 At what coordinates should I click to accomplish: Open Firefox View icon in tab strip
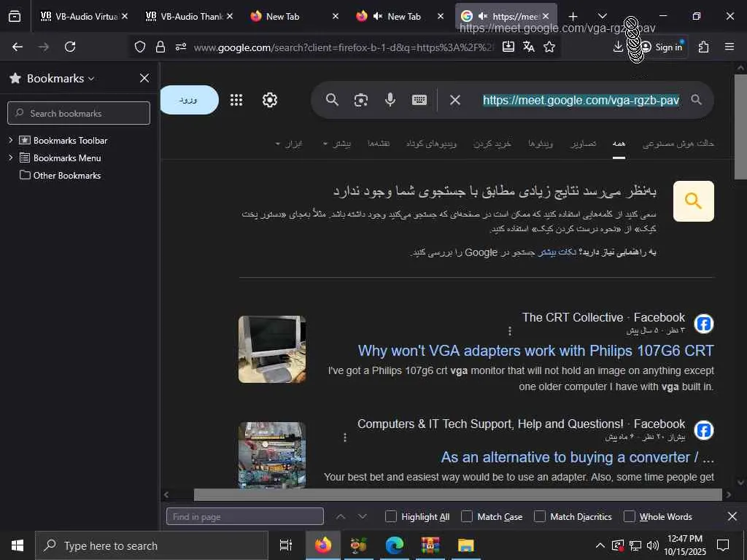tap(15, 16)
